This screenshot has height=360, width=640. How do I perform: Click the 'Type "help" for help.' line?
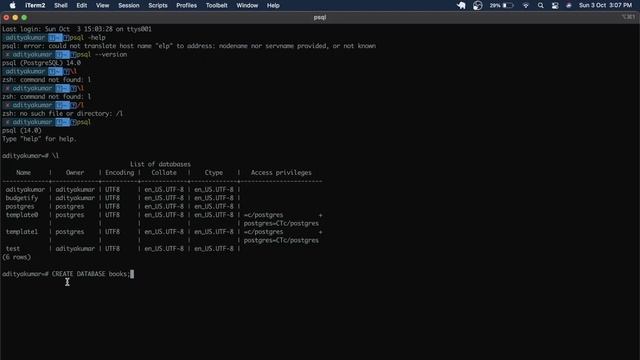coord(39,139)
